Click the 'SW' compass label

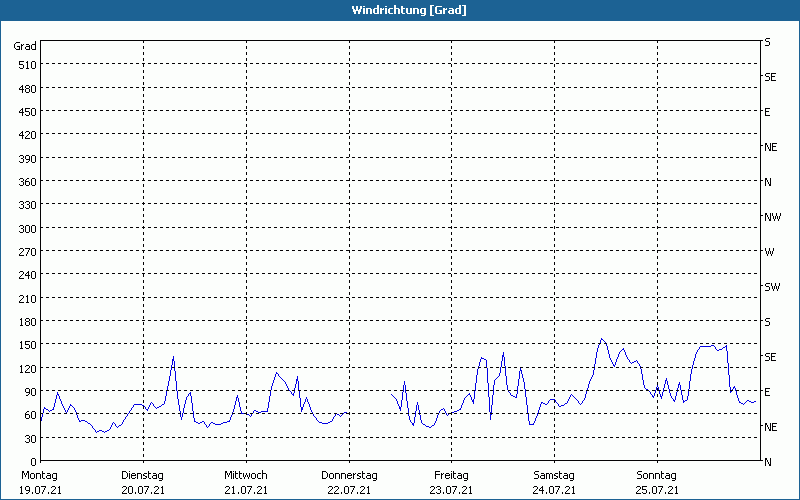772,287
